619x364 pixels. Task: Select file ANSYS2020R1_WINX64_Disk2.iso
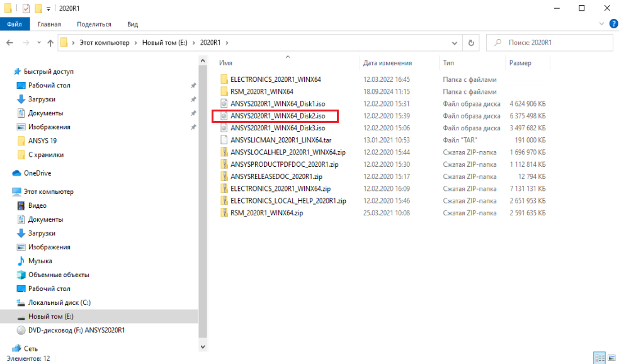pos(278,116)
